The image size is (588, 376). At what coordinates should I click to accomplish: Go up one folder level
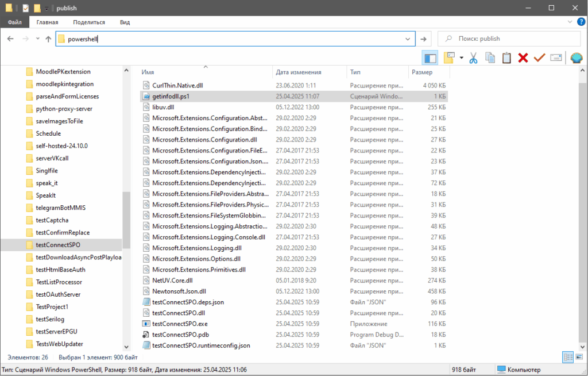point(48,39)
